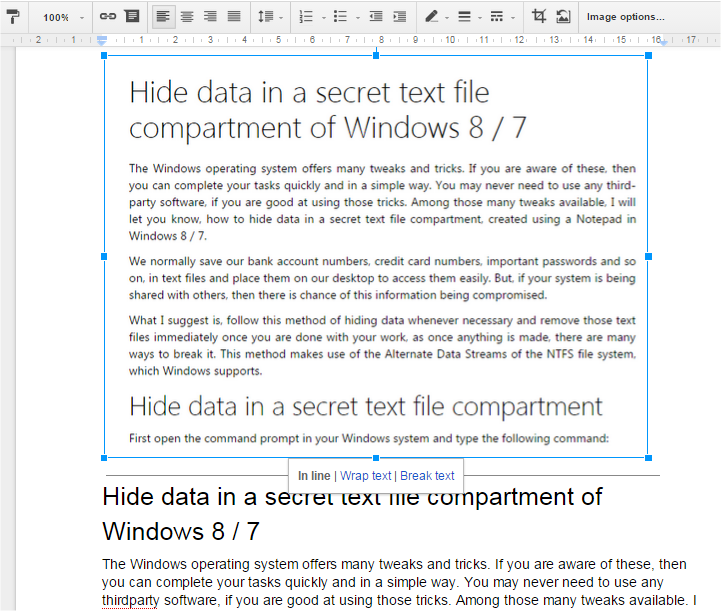The width and height of the screenshot is (721, 611).
Task: Toggle center align
Action: pyautogui.click(x=187, y=17)
